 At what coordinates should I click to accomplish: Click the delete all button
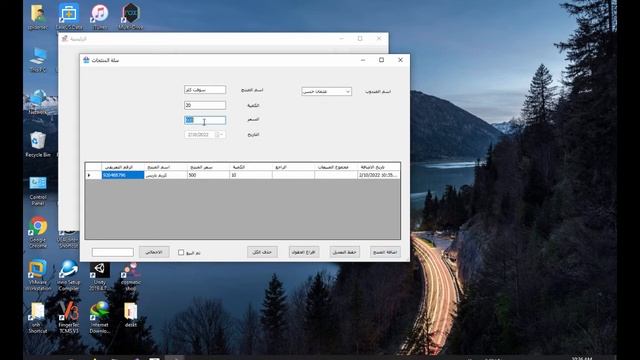tap(262, 252)
